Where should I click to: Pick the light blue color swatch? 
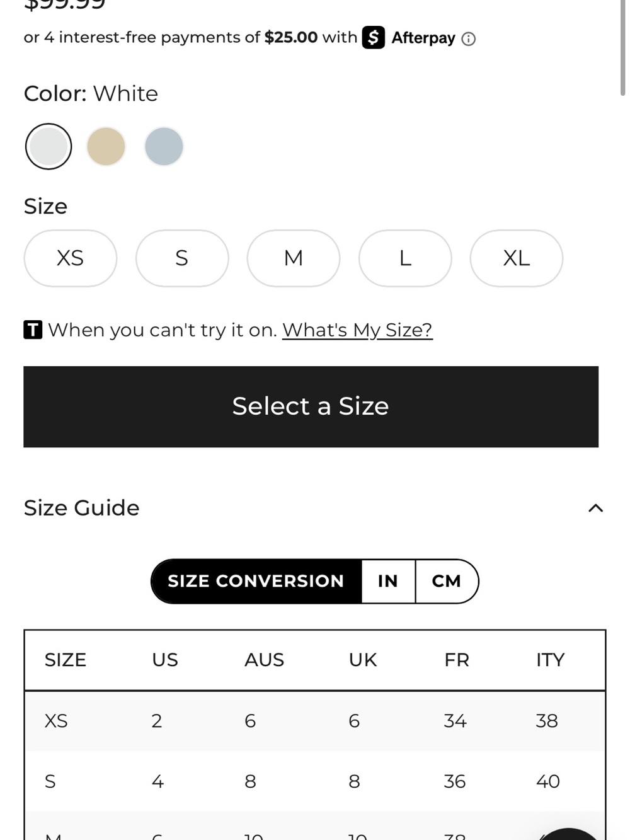[164, 146]
